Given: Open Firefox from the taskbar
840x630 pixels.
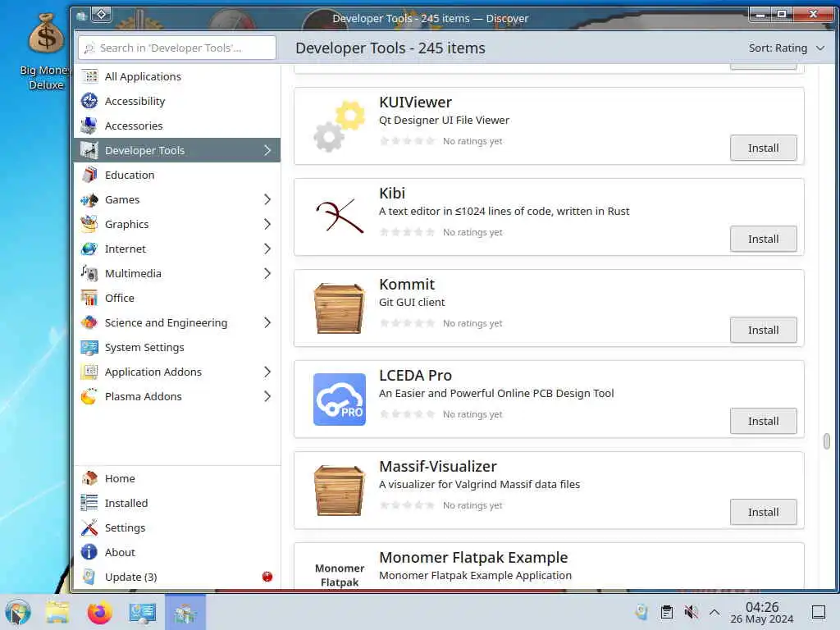Looking at the screenshot, I should [x=99, y=613].
